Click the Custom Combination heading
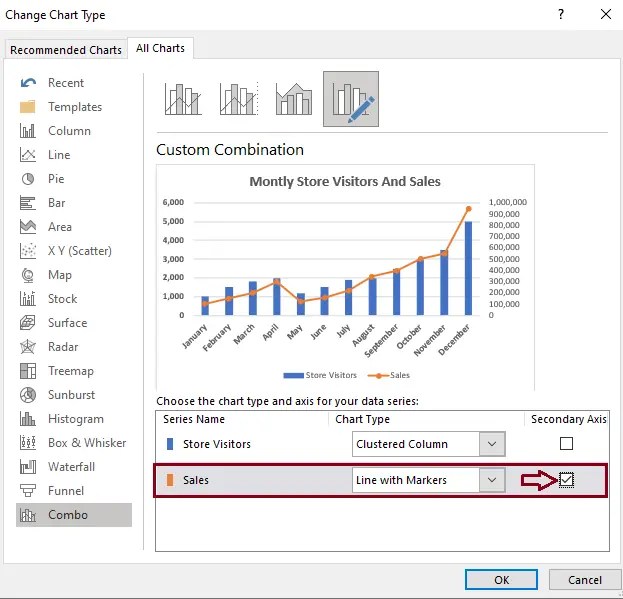 click(x=230, y=150)
